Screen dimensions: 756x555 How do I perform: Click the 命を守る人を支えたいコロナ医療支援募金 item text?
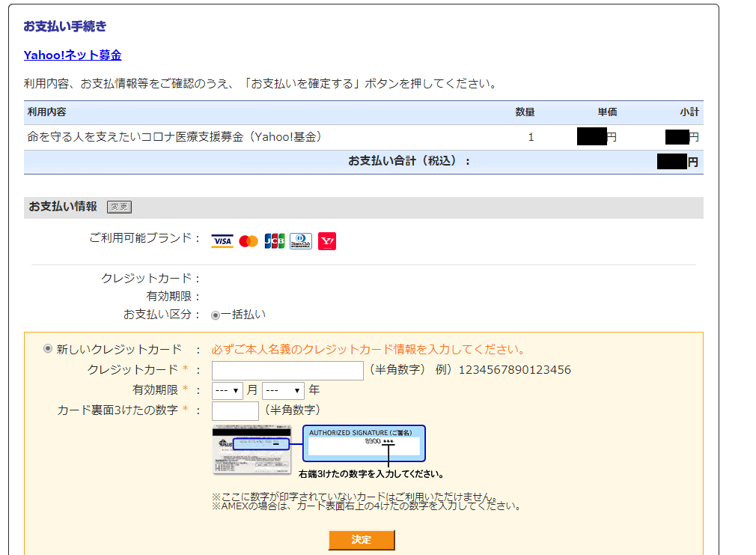pyautogui.click(x=174, y=137)
